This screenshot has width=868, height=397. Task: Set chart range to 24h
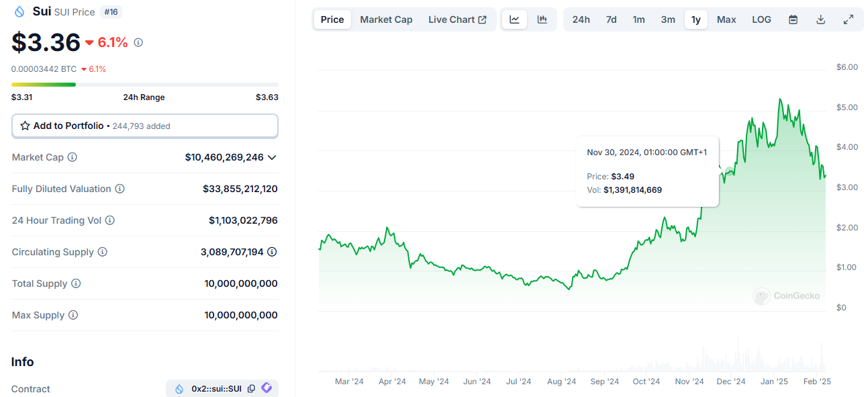[581, 19]
